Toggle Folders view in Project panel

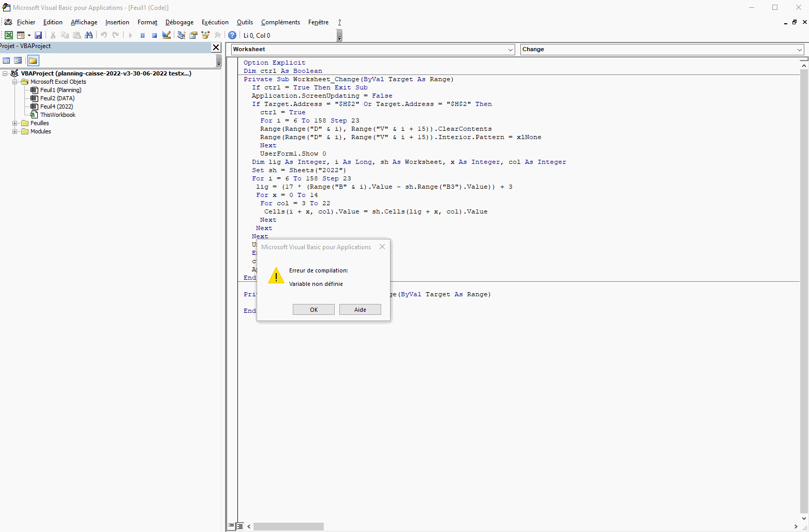pyautogui.click(x=33, y=60)
